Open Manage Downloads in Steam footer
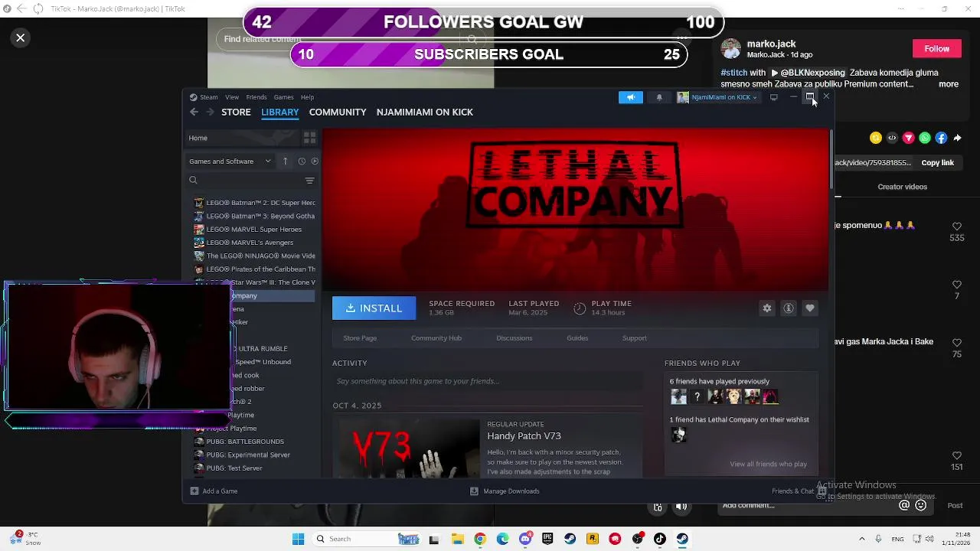This screenshot has height=551, width=980. pyautogui.click(x=505, y=491)
